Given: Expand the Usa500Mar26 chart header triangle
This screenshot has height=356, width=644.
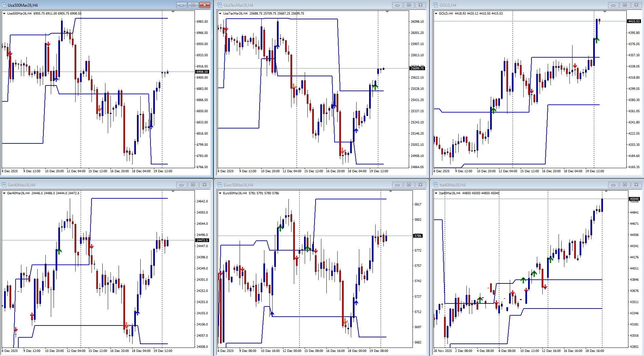Looking at the screenshot, I should (4, 14).
